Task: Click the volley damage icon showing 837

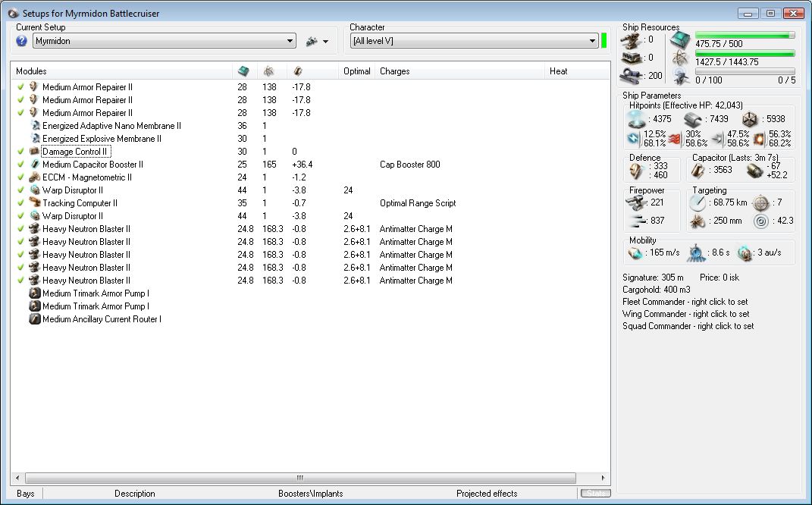Action: point(636,221)
